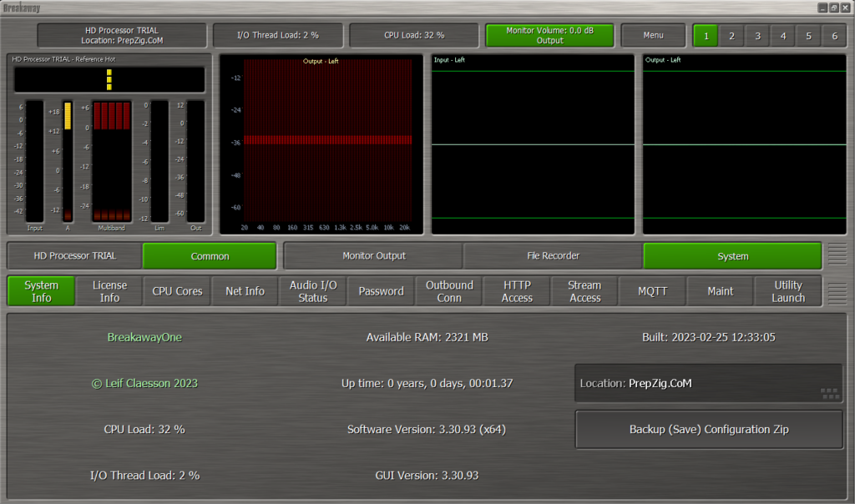Click the CPU Load 32 % indicator
855x504 pixels.
pyautogui.click(x=414, y=35)
